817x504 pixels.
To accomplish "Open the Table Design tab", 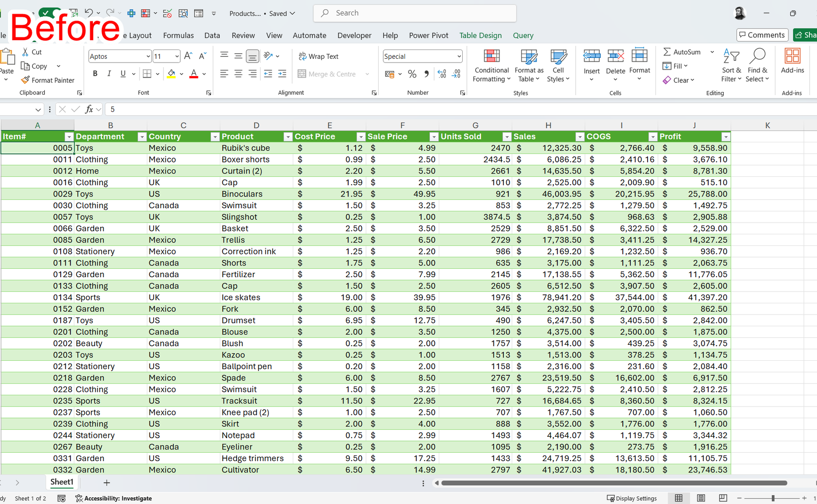I will tap(480, 35).
